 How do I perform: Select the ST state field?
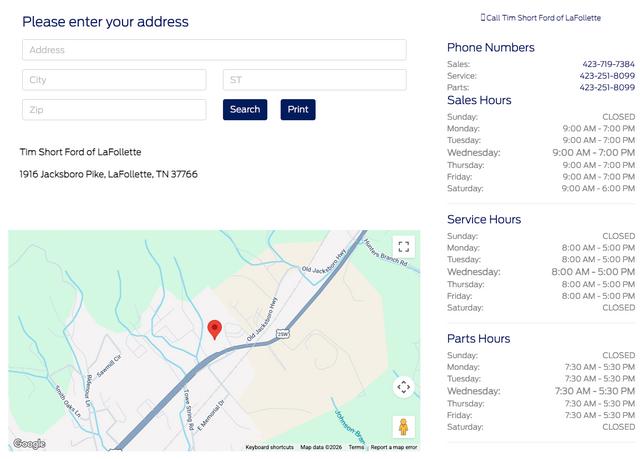314,80
